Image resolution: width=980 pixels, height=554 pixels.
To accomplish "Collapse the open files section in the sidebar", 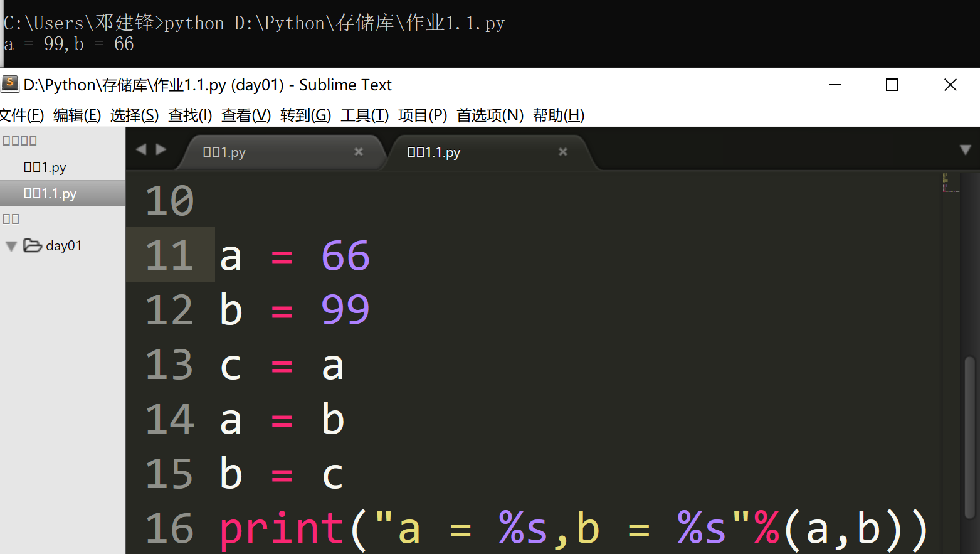I will point(19,139).
